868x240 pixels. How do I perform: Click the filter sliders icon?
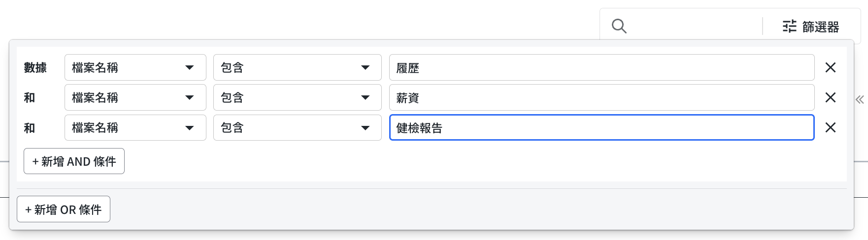coord(789,27)
